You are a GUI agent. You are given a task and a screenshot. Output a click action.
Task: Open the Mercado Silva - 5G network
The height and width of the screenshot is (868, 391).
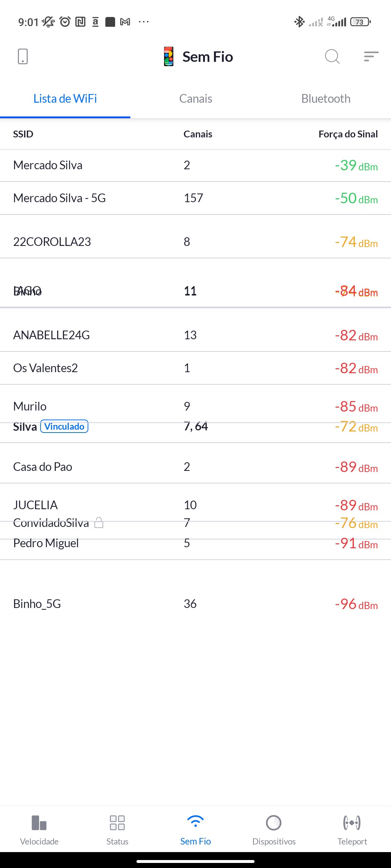(60, 198)
